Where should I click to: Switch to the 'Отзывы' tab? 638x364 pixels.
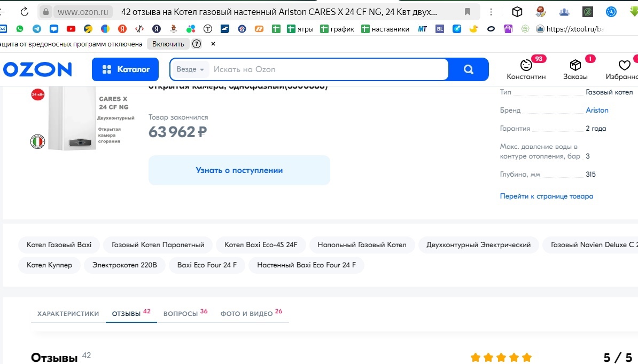coord(131,313)
